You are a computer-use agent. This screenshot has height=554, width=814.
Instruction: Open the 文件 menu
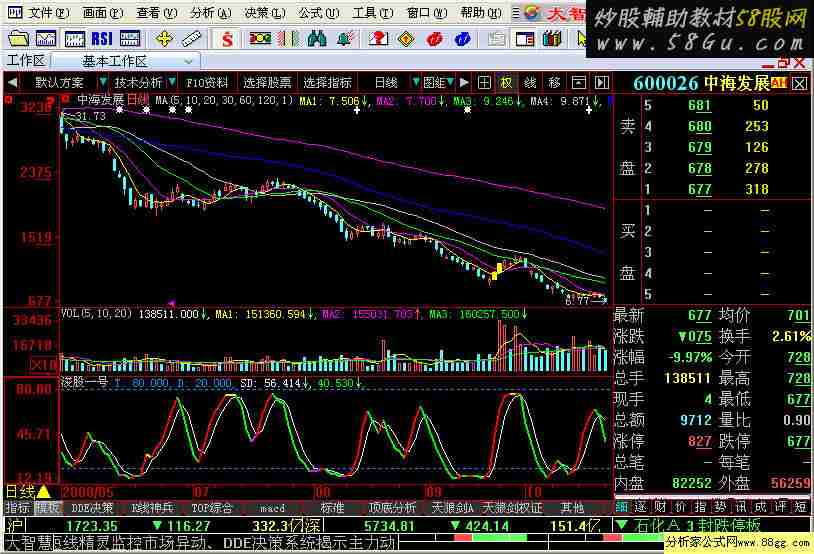pos(48,12)
